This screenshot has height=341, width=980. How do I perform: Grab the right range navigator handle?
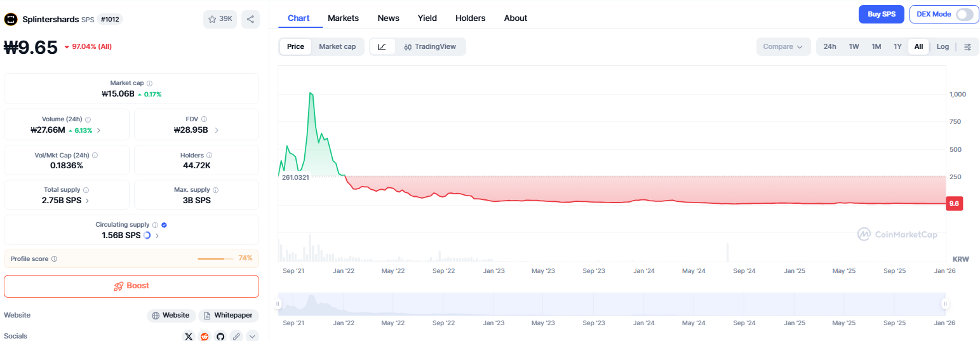[x=945, y=304]
